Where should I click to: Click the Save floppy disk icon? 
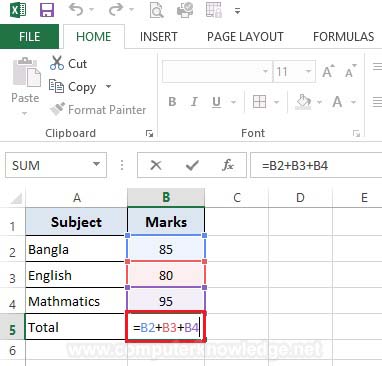pos(47,10)
